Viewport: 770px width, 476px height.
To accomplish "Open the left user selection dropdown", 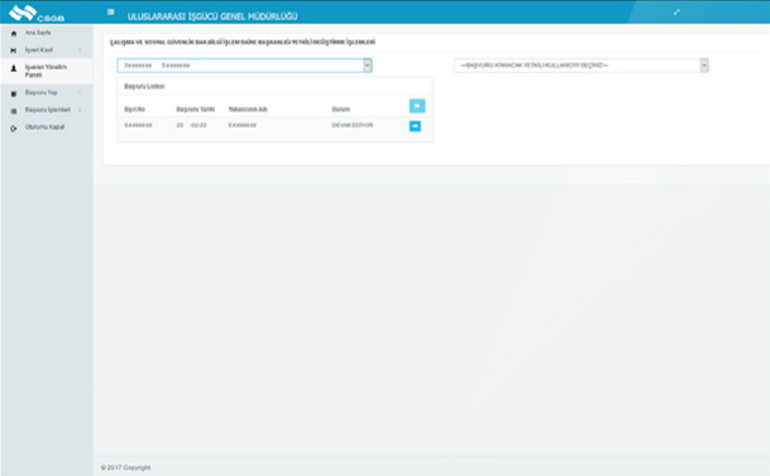I will tap(244, 65).
